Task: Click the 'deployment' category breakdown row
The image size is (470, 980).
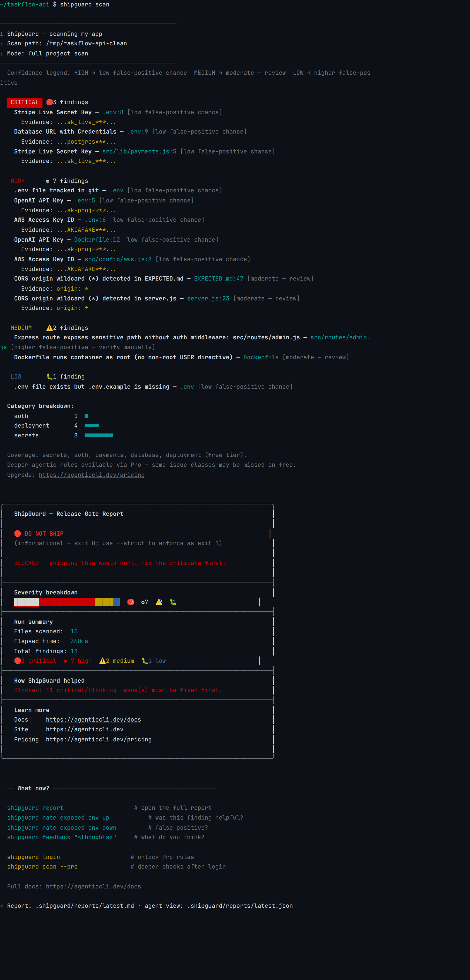Action: [x=56, y=425]
